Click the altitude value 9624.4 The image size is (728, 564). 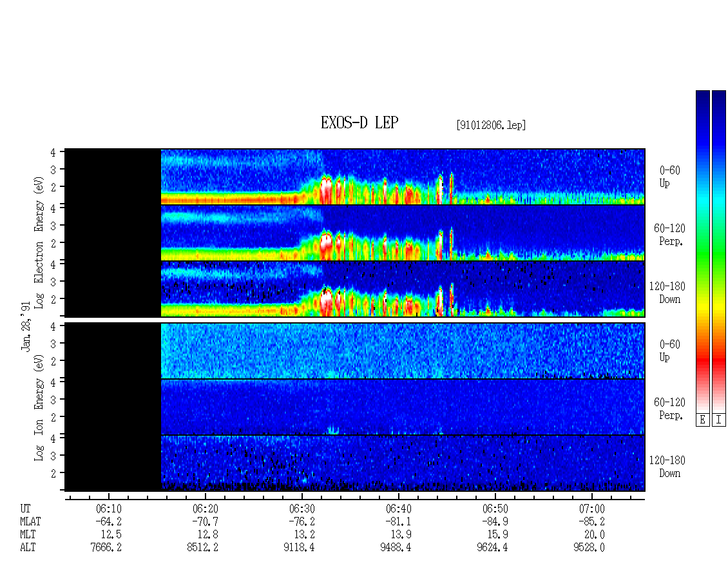pyautogui.click(x=492, y=548)
